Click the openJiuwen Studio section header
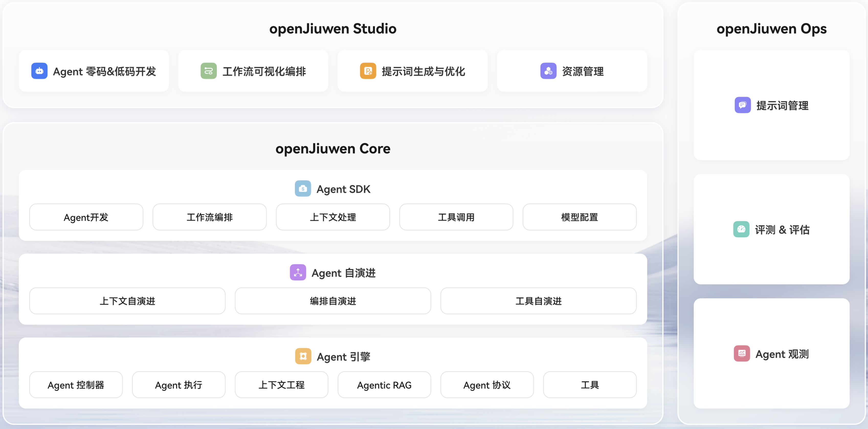The image size is (868, 429). (332, 29)
